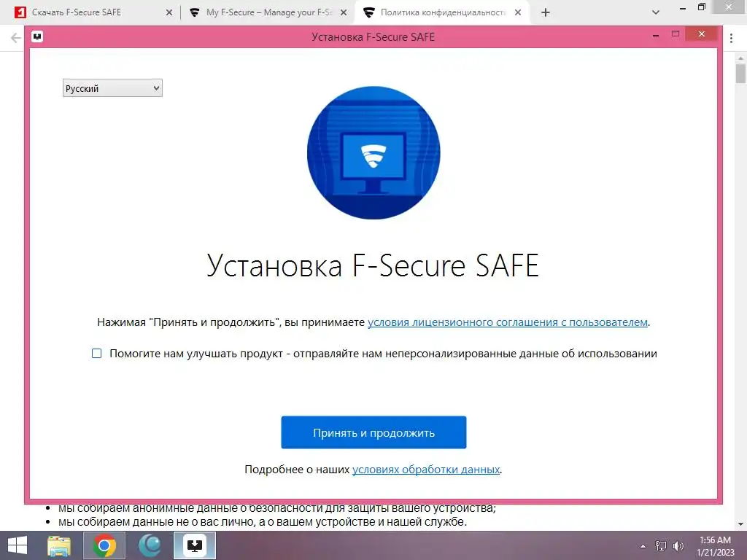Screen dimensions: 747x560
Task: Switch to the Скачать F-Secure SAFE tab
Action: click(93, 12)
